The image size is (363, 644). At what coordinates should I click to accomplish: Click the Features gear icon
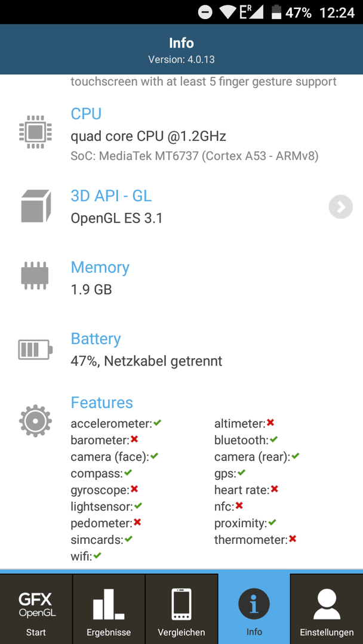pyautogui.click(x=35, y=420)
